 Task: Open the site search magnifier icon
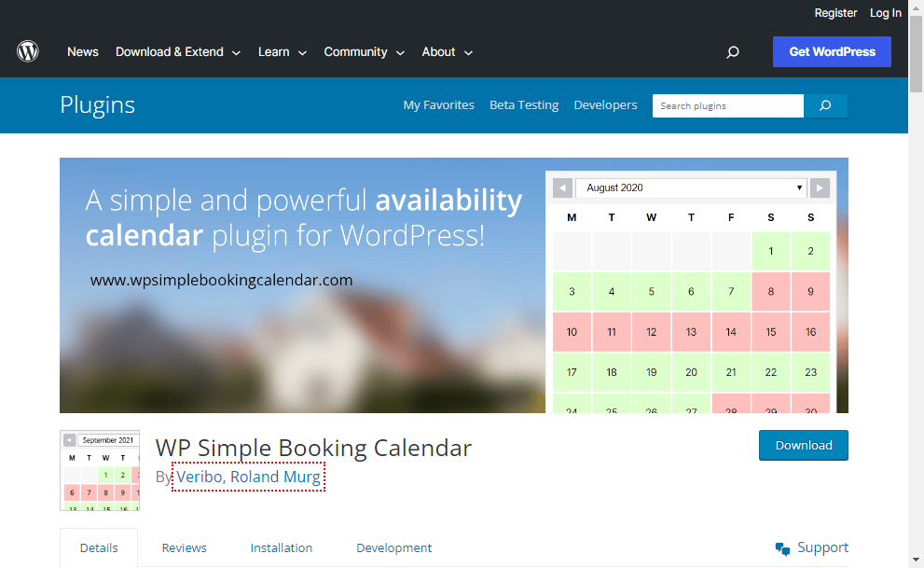point(733,52)
